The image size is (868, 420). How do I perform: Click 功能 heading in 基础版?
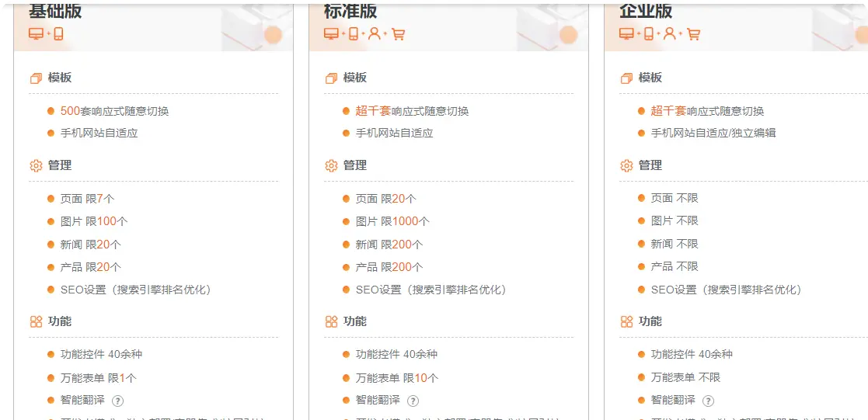[x=60, y=321]
